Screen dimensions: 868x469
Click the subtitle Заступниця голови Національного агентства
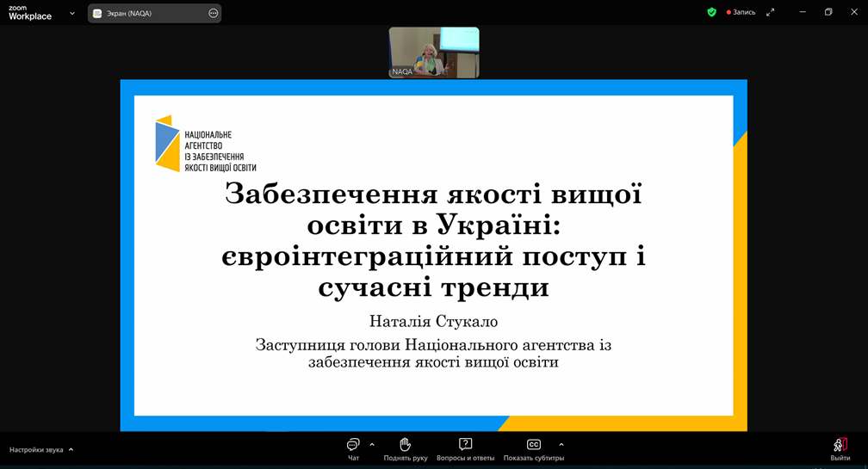pos(433,354)
